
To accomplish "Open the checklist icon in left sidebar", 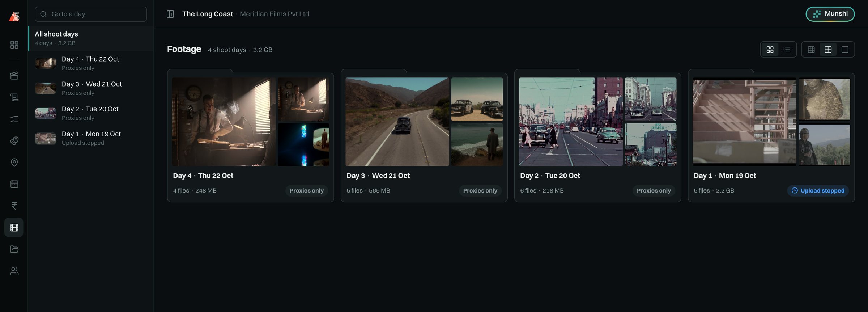I will [14, 119].
